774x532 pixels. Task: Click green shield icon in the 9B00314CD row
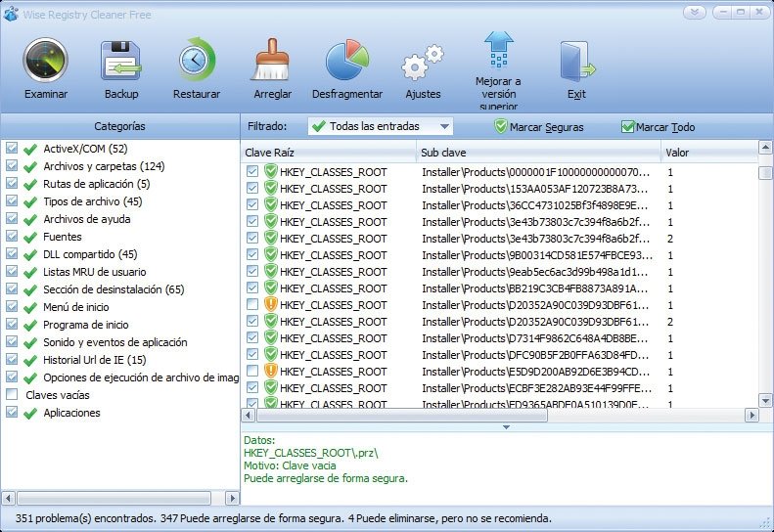point(270,254)
